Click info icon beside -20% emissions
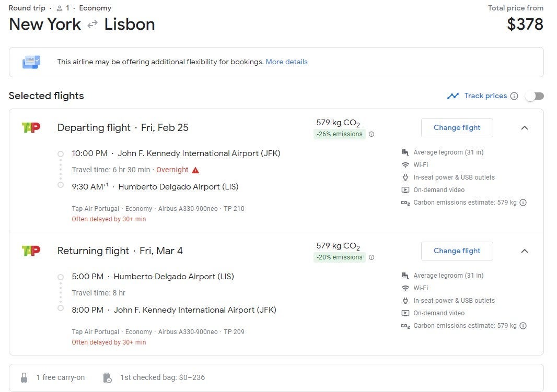The image size is (557, 392). pos(372,257)
